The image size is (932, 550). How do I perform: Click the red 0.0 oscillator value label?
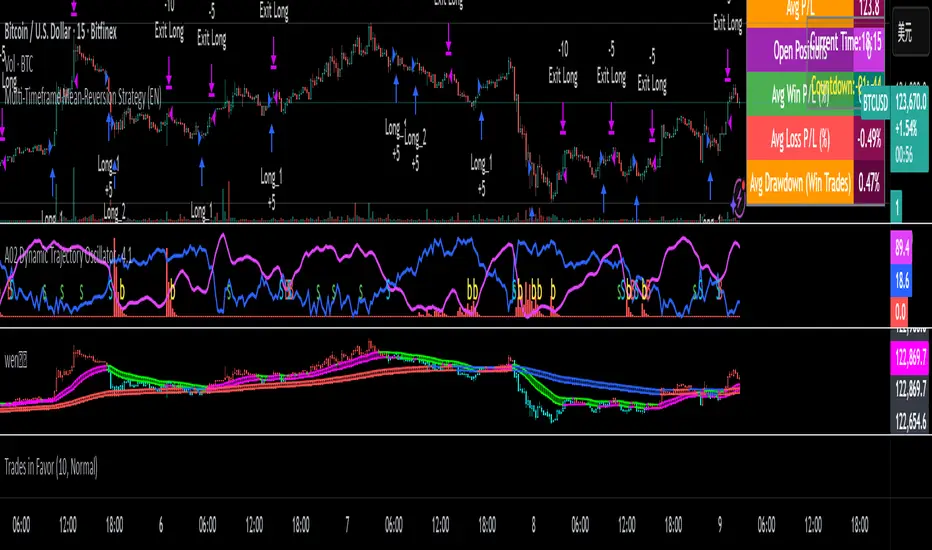(900, 311)
